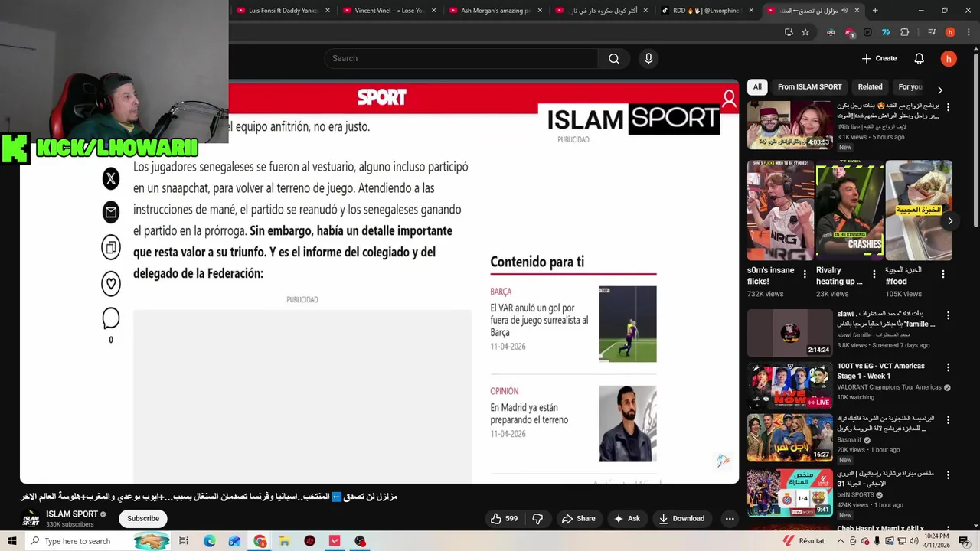
Task: Play the 4:03:53 recommended video thumbnail
Action: [x=789, y=126]
